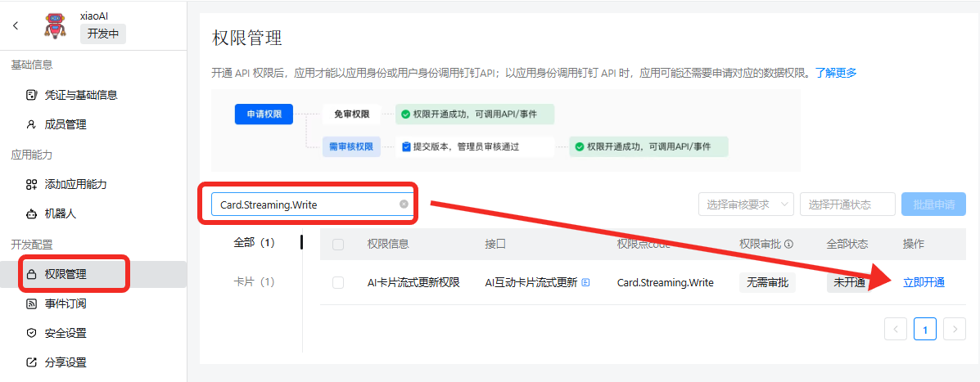
Task: Select the 卡片 (1) category tab
Action: [254, 281]
